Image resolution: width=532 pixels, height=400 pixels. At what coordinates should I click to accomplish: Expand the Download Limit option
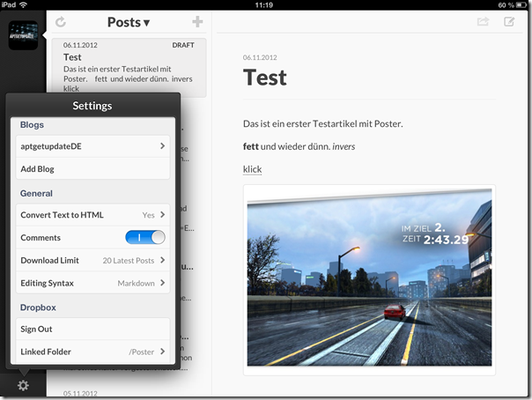pyautogui.click(x=93, y=261)
